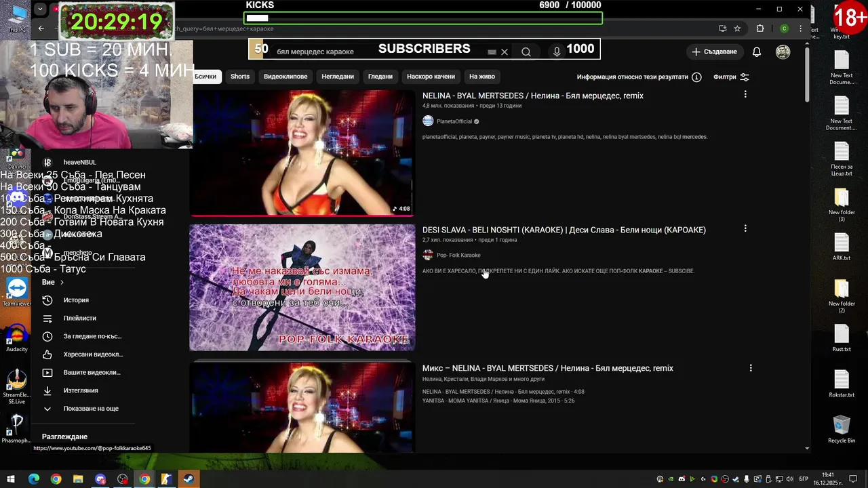
Task: Open more options for the Микс playlist result
Action: pos(751,368)
